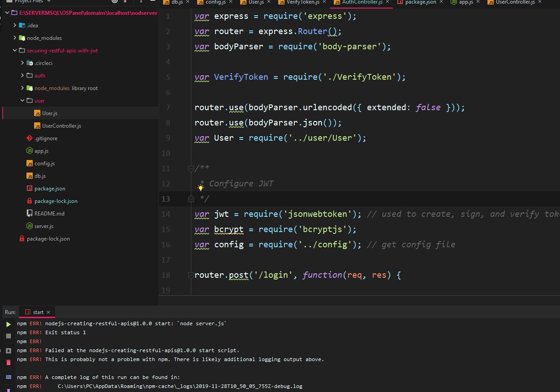Click fold end marker on line 13

click(191, 198)
